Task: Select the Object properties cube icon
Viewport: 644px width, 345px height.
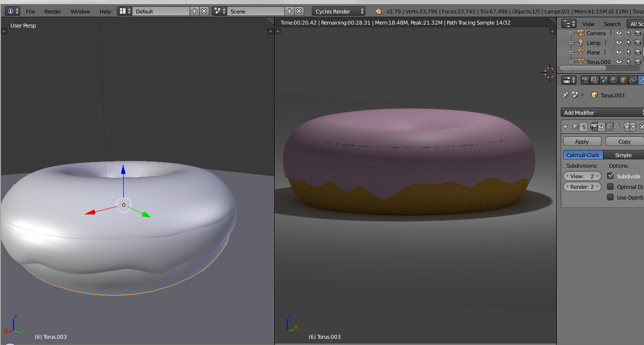Action: [x=623, y=80]
